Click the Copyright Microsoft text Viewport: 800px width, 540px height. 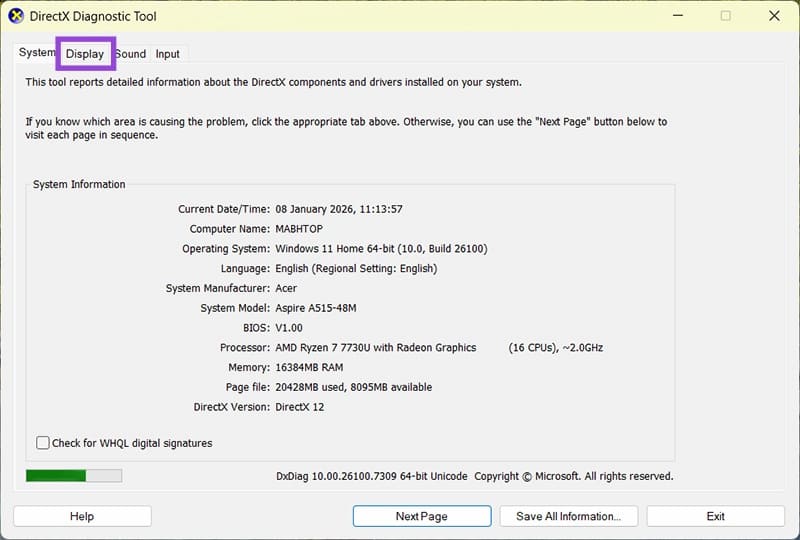click(573, 476)
